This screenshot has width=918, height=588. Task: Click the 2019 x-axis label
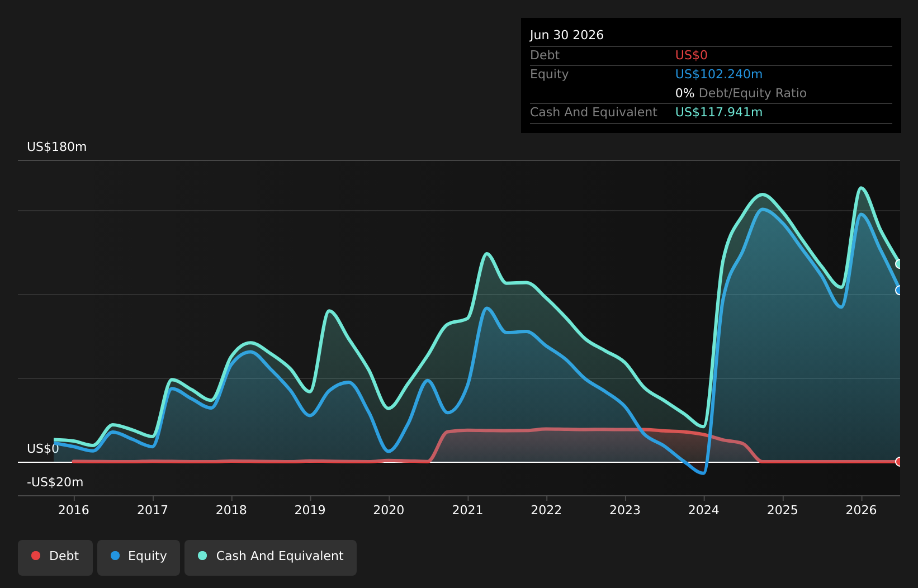click(310, 510)
